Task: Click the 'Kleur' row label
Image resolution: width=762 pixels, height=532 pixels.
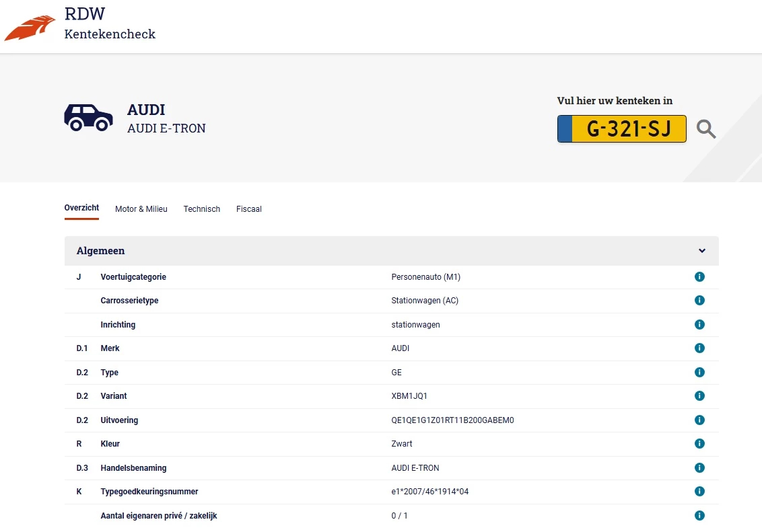Action: [110, 444]
